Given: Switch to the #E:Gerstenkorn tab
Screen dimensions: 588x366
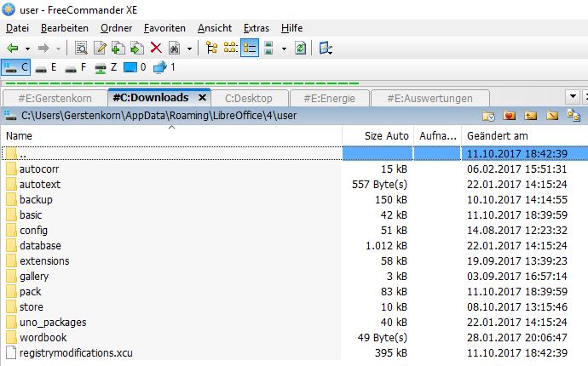Looking at the screenshot, I should pyautogui.click(x=55, y=99).
